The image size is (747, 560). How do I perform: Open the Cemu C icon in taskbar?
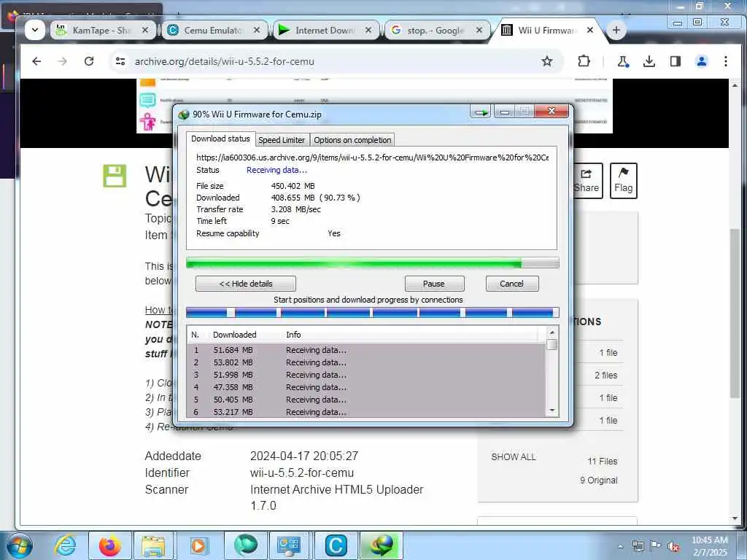[x=336, y=545]
